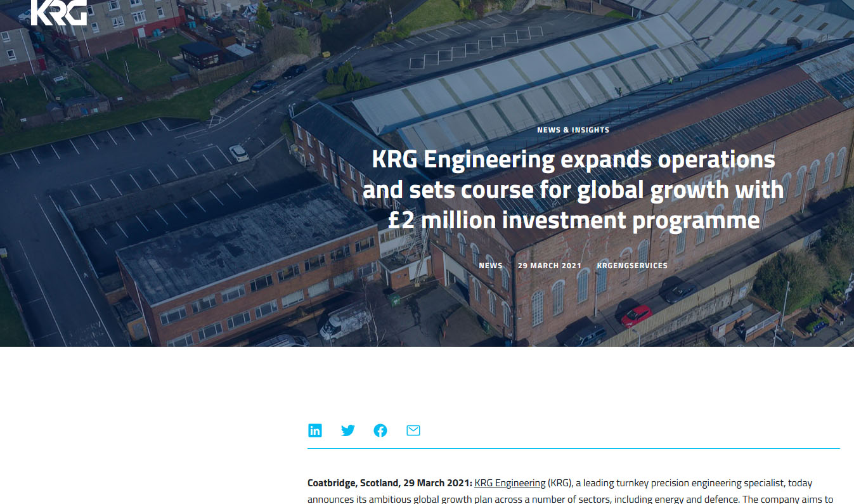Share the article on Facebook
854x504 pixels.
point(380,430)
